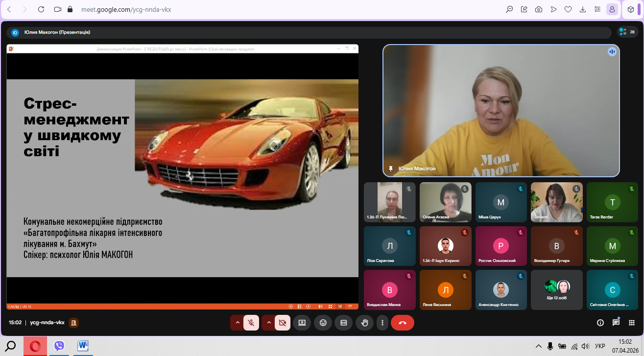Add page to bookmarks with heart icon

pos(568,9)
